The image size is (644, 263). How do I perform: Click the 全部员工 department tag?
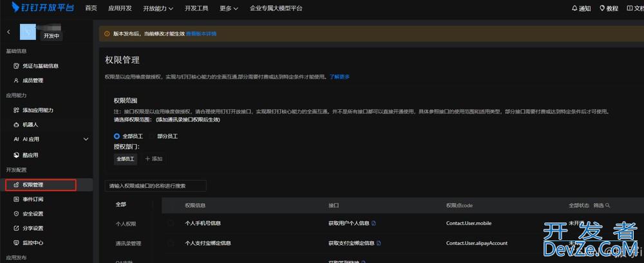click(126, 158)
